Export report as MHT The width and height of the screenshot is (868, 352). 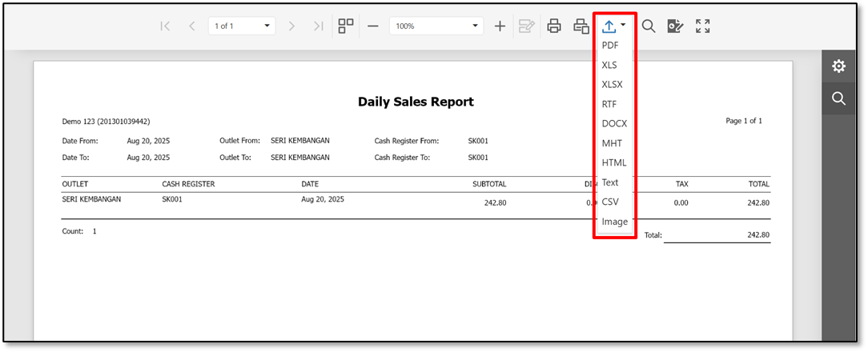click(613, 143)
